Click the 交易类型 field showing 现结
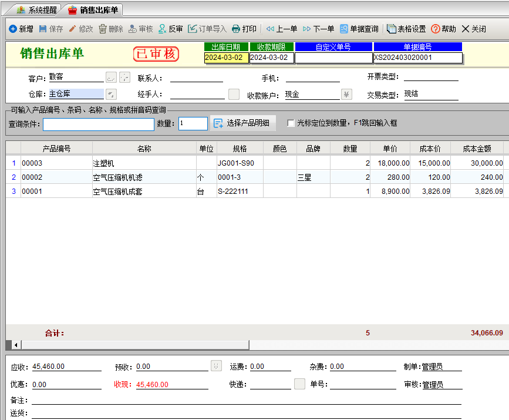This screenshot has height=420, width=509. click(431, 94)
